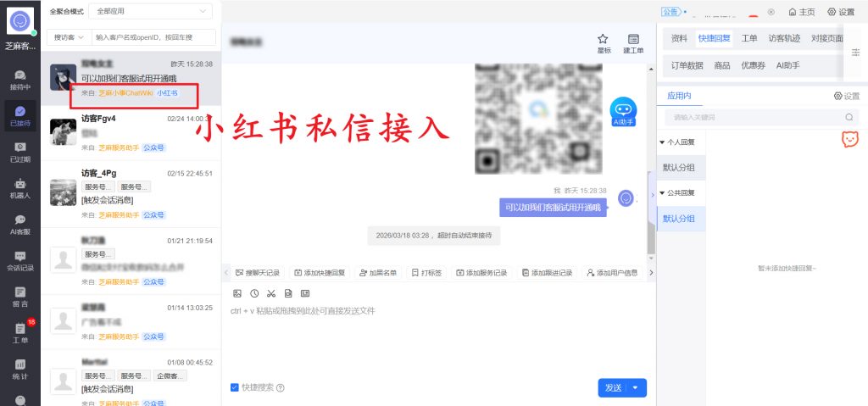Switch to the 快捷回复 tab
The image size is (868, 406).
714,39
